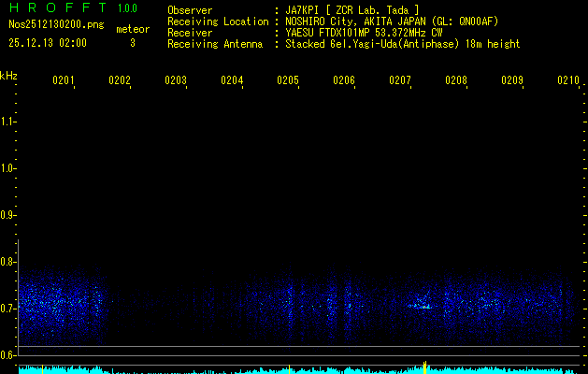Click the 0201 time marker

tap(64, 81)
